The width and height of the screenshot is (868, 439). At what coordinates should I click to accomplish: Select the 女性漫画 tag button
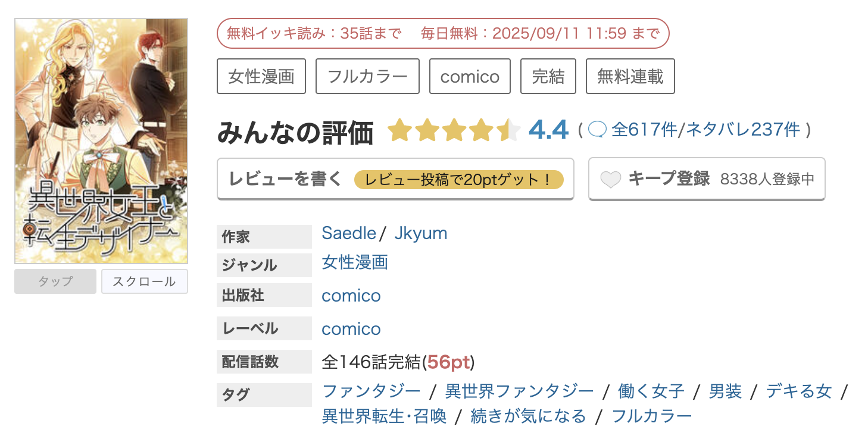[x=261, y=76]
